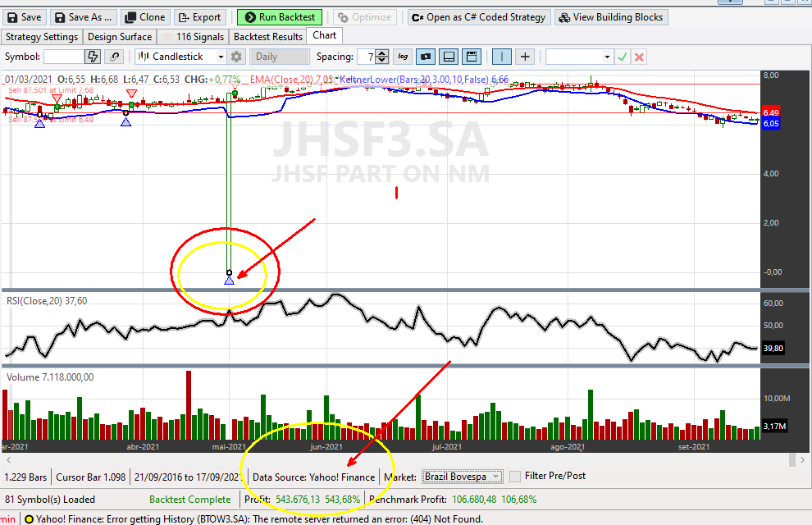Switch to Design Surface tab
812x525 pixels.
(x=120, y=37)
